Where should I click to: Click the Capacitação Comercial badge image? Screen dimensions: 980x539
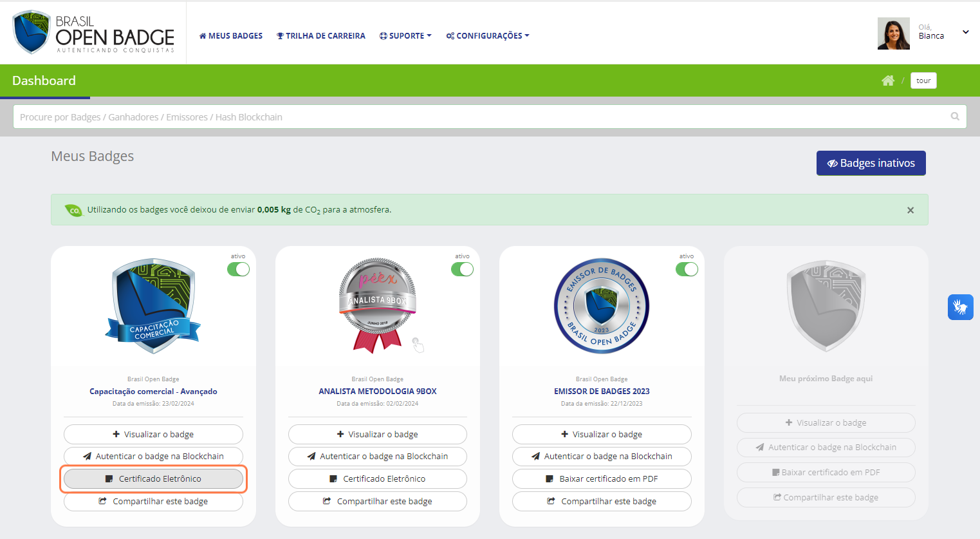tap(153, 306)
